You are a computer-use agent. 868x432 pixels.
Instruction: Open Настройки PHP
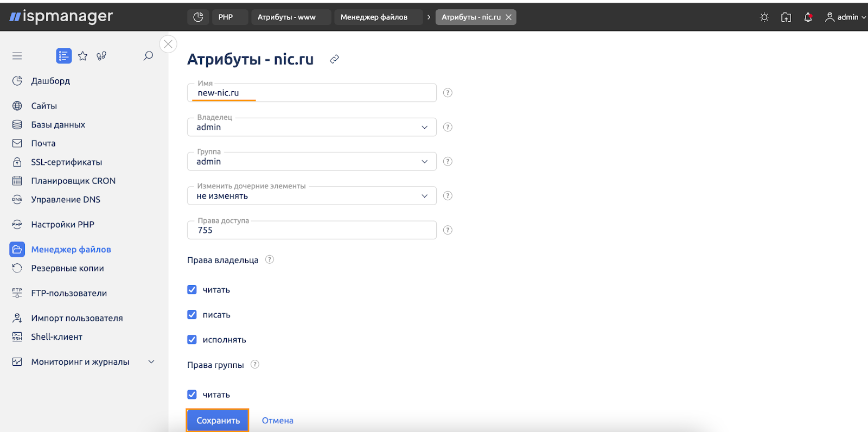pyautogui.click(x=62, y=225)
